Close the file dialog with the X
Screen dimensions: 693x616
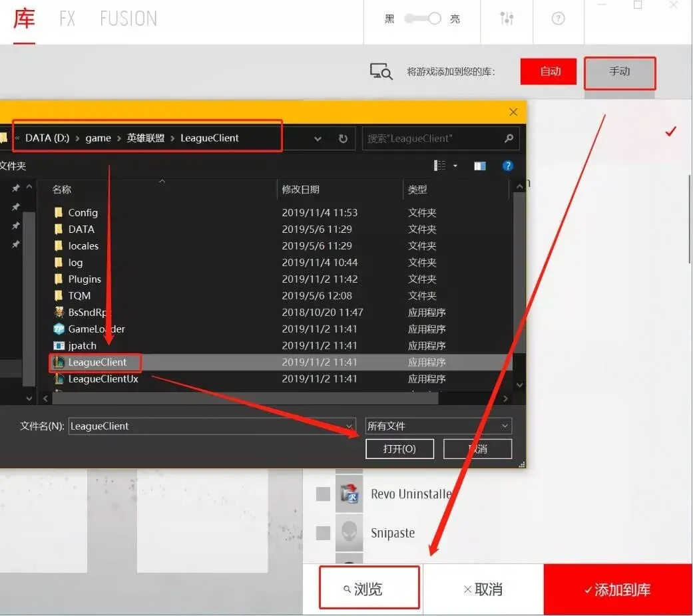pos(513,112)
